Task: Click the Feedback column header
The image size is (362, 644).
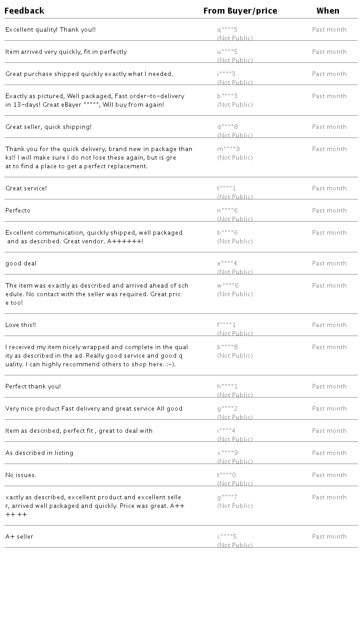Action: point(25,11)
